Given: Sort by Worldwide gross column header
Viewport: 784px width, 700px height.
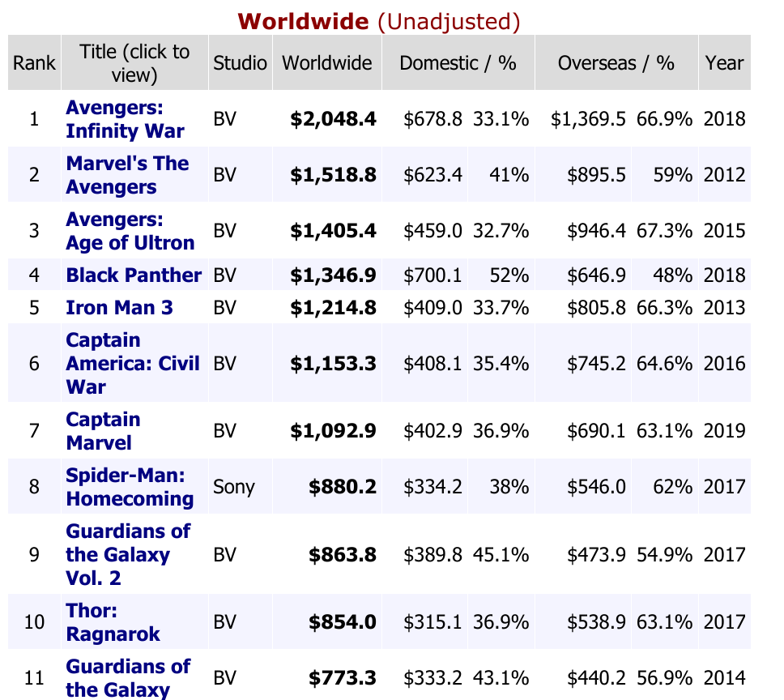Looking at the screenshot, I should [x=326, y=63].
